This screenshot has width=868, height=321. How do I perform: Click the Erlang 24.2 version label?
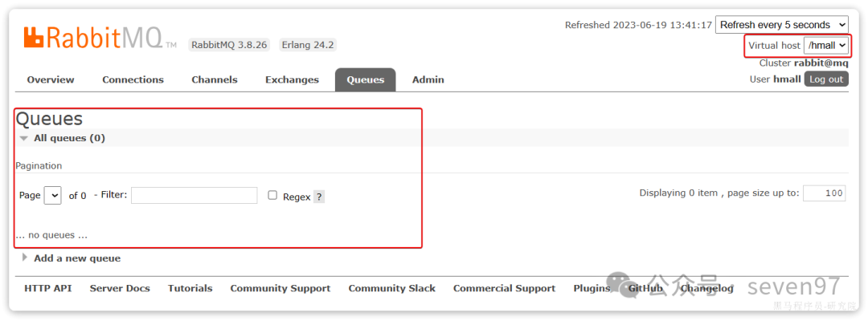tap(307, 45)
